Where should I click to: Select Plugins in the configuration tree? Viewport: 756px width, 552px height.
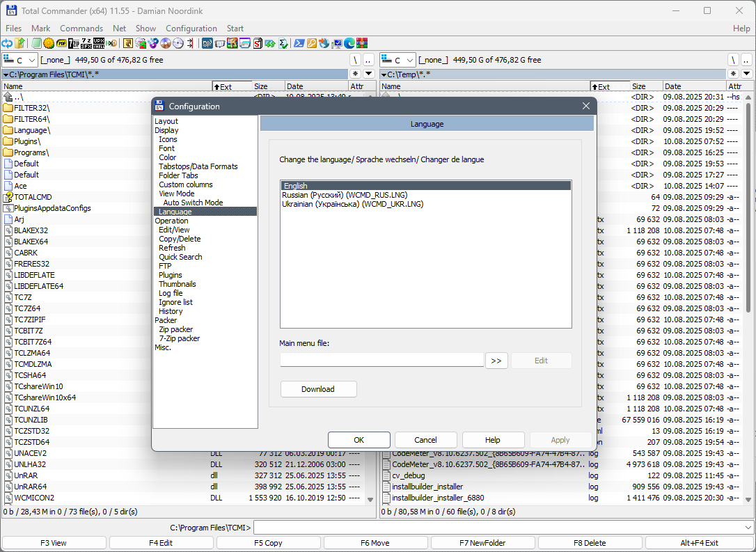[171, 275]
